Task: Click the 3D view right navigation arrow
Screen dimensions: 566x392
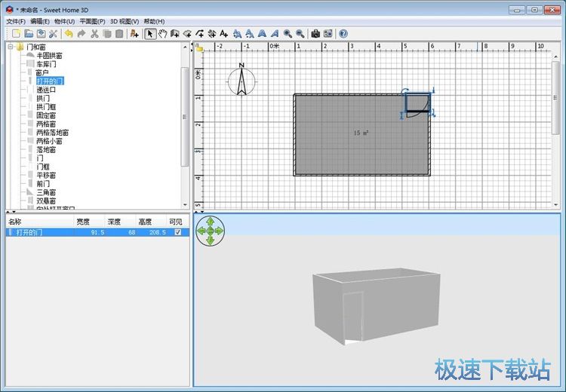Action: (x=219, y=231)
